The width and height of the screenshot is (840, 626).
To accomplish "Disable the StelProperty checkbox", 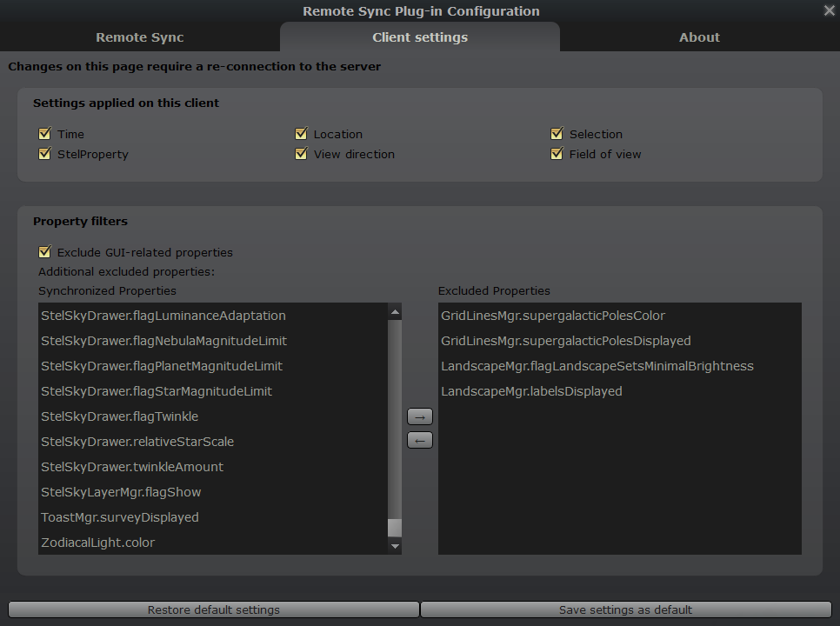I will pos(45,154).
